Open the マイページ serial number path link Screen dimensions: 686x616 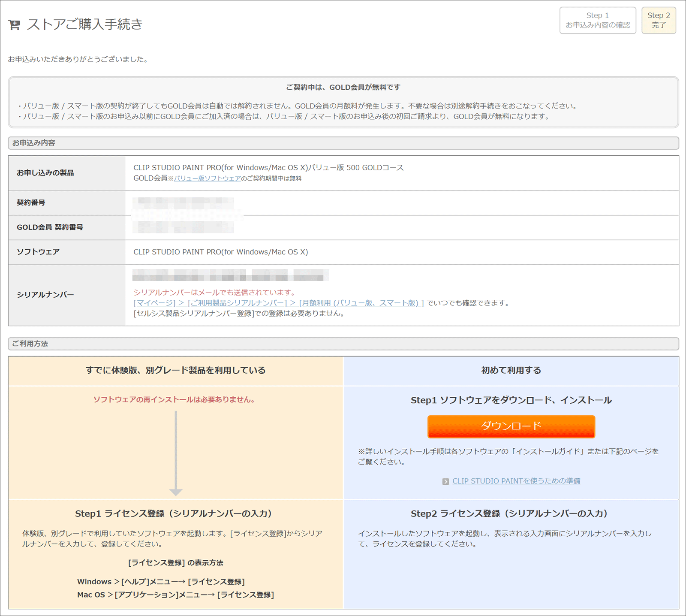[279, 303]
